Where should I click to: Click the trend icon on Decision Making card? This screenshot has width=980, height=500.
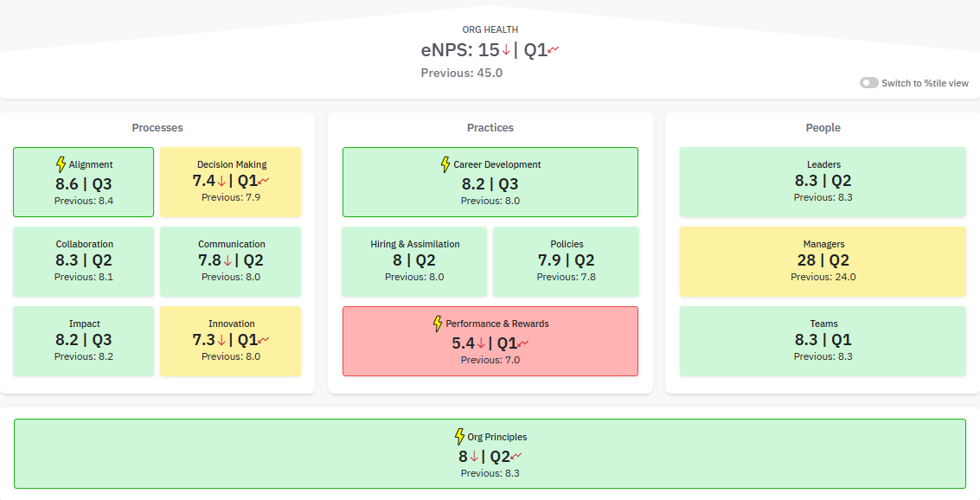point(264,181)
